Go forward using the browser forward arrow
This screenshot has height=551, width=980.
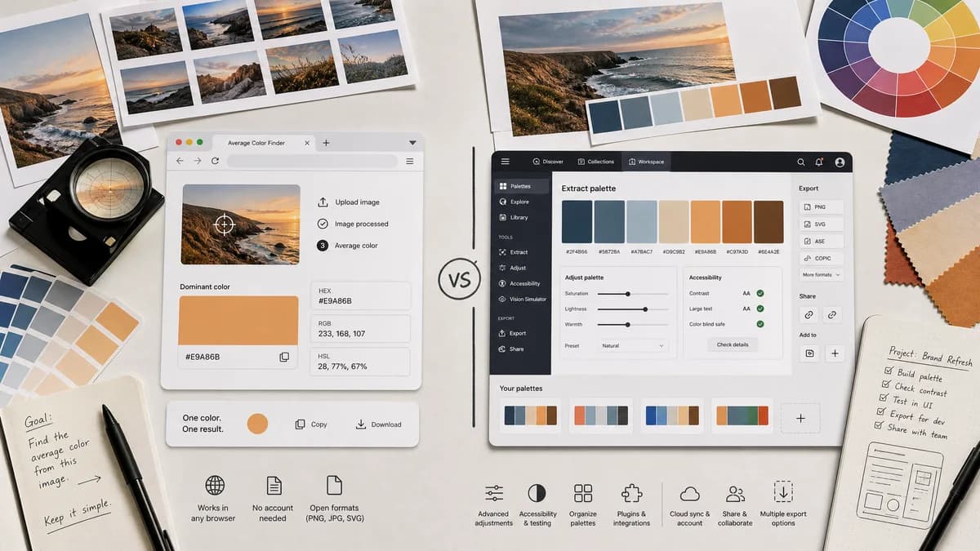click(x=197, y=162)
